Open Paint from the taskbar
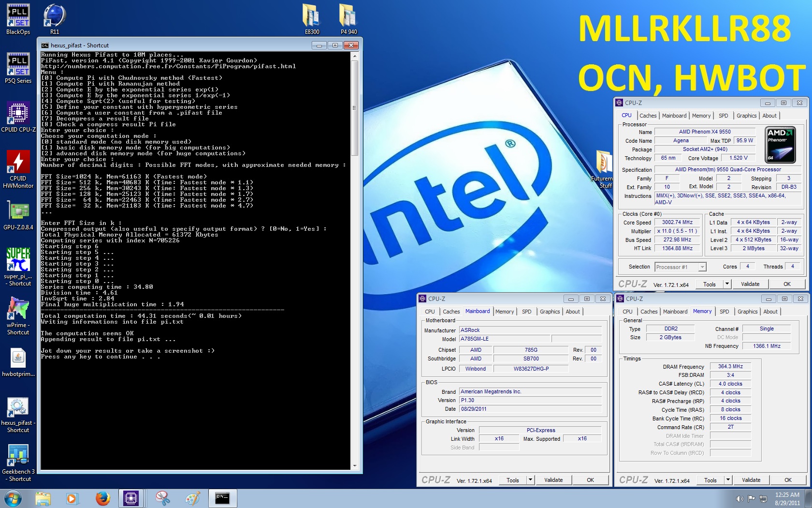 tap(192, 498)
